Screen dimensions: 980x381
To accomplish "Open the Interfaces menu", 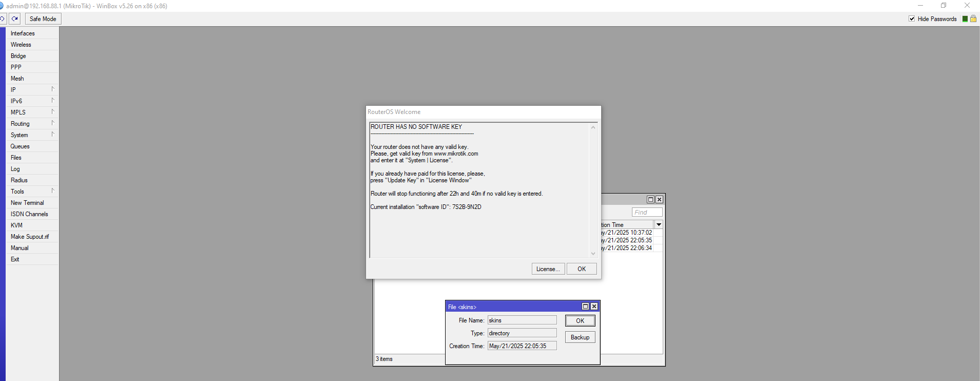I will click(32, 33).
